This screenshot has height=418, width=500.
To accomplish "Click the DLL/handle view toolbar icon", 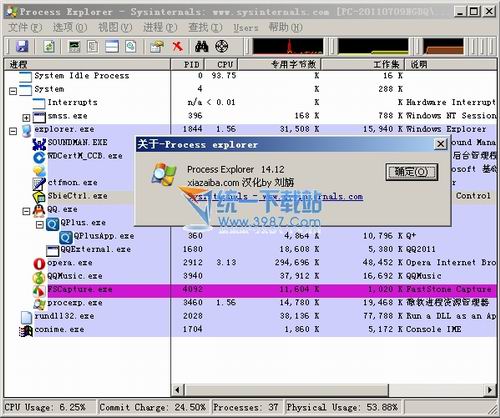I will [130, 46].
